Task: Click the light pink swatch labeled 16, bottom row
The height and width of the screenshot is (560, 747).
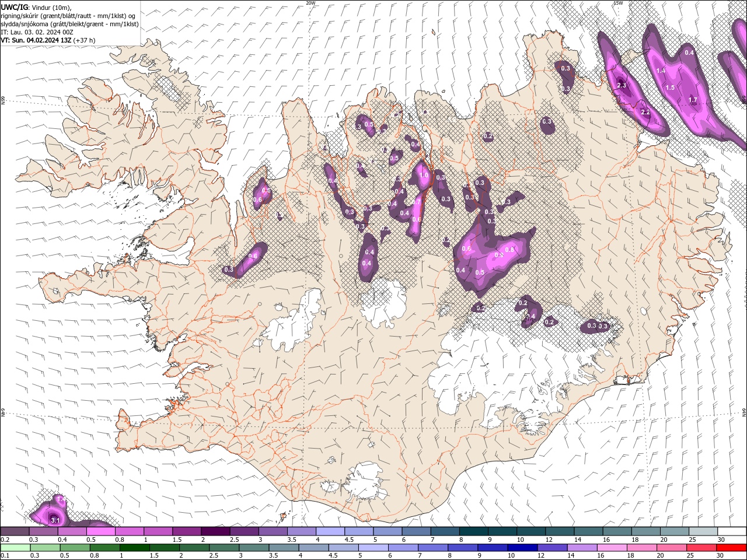Action: (x=613, y=548)
